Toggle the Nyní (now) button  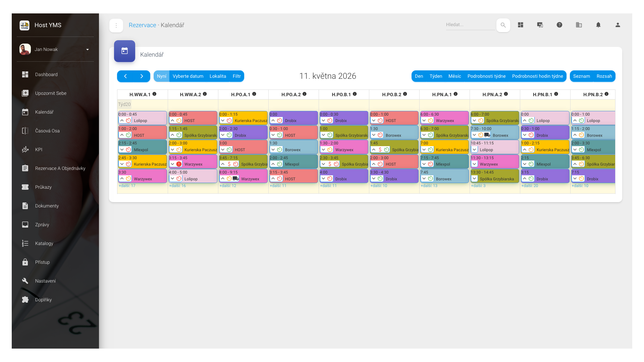coord(162,76)
